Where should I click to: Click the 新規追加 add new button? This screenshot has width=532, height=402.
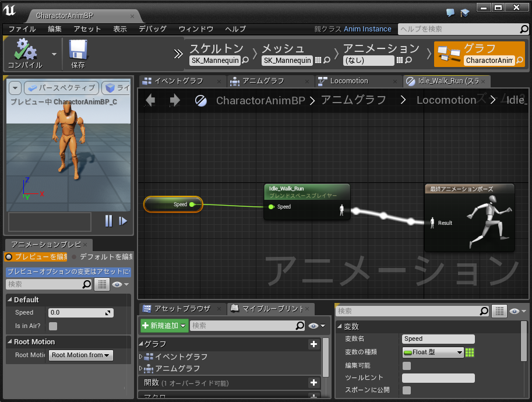coord(164,326)
